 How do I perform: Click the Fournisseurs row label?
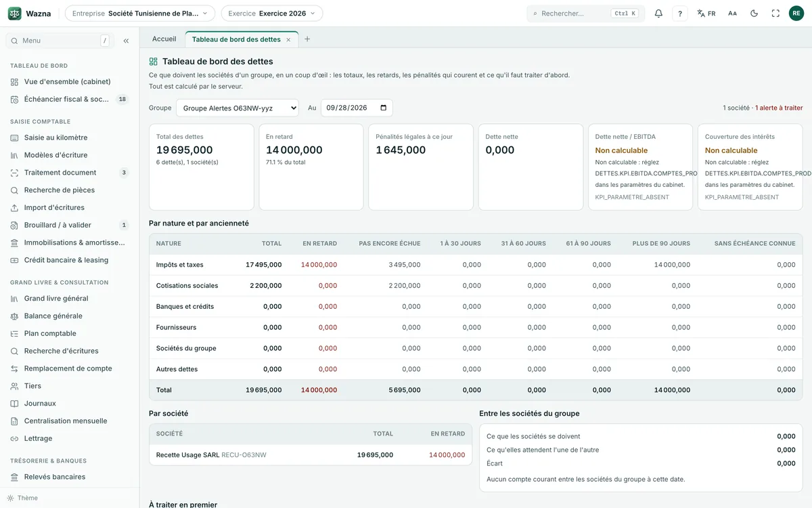tap(176, 328)
